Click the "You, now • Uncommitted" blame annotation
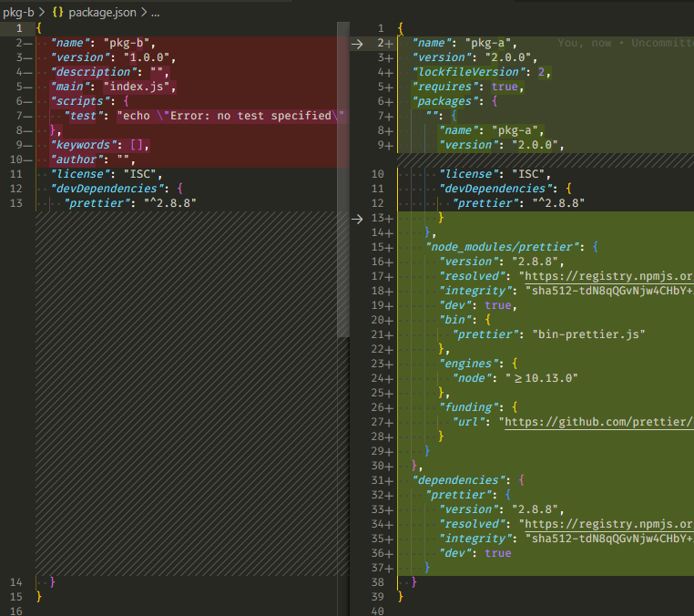The width and height of the screenshot is (694, 616). (626, 43)
